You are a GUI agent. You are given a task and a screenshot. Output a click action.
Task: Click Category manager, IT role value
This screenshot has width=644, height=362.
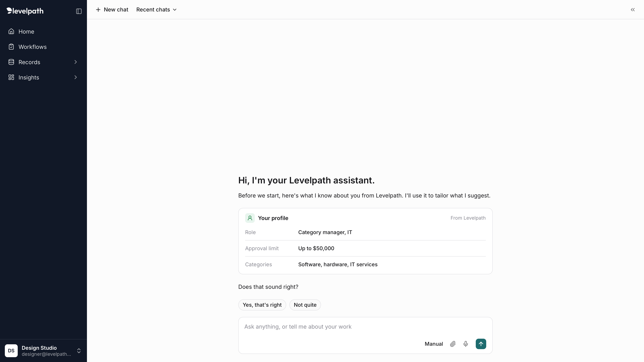[325, 232]
